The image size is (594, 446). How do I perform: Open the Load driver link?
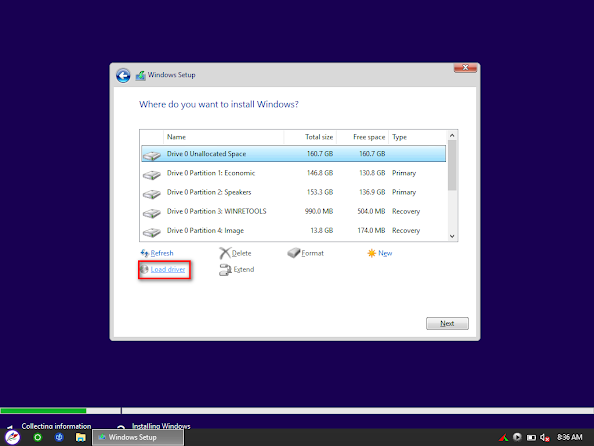[168, 269]
